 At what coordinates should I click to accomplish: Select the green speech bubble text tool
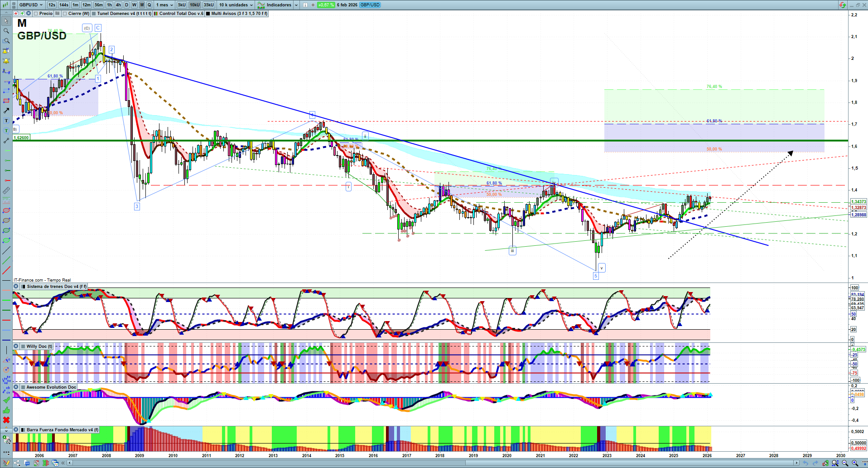click(x=6, y=131)
